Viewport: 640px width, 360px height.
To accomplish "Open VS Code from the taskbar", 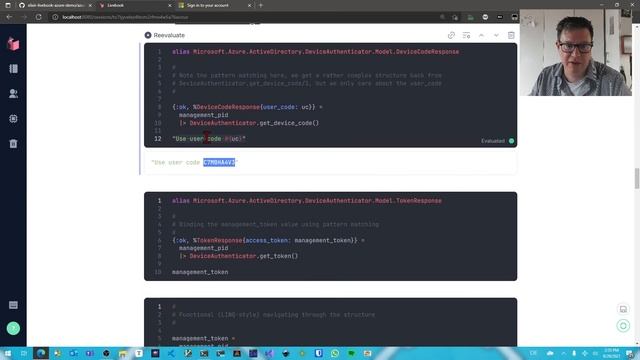I will 171,353.
